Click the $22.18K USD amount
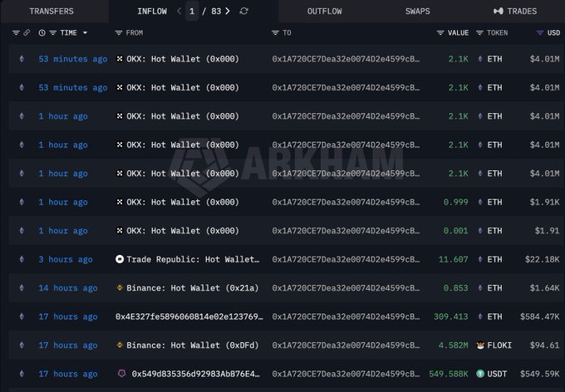Screen dimensions: 565x392 click(543, 259)
